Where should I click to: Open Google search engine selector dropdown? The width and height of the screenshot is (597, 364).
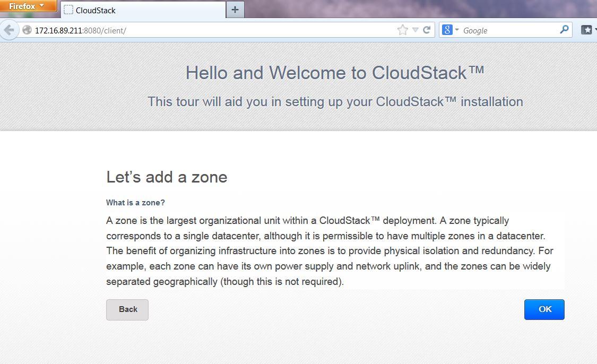click(x=451, y=30)
